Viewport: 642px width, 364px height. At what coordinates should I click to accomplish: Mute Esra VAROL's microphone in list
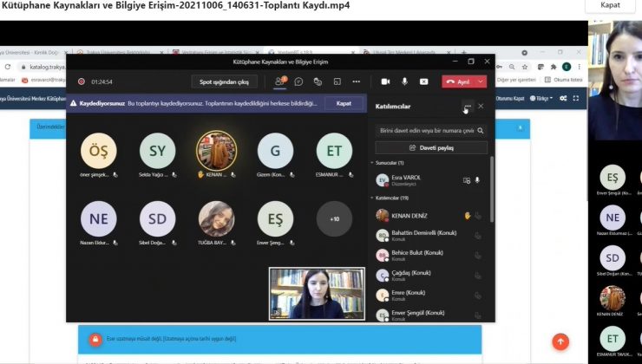pyautogui.click(x=477, y=180)
